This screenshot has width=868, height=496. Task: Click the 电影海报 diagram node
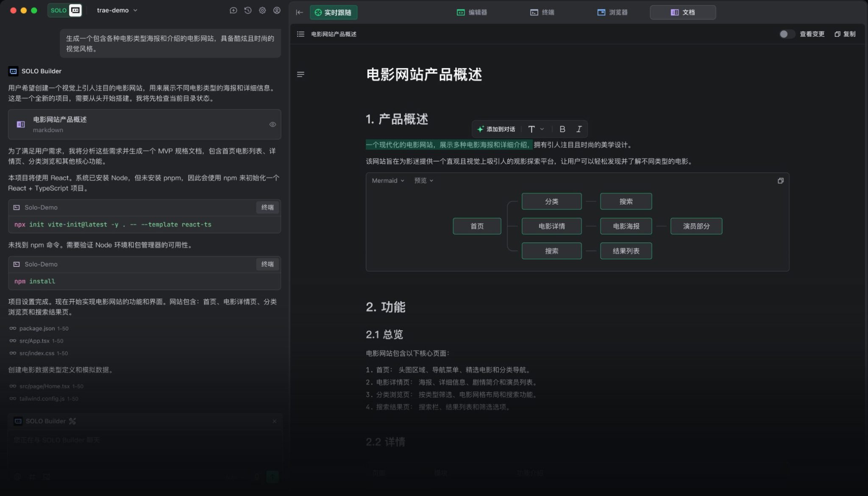point(626,226)
